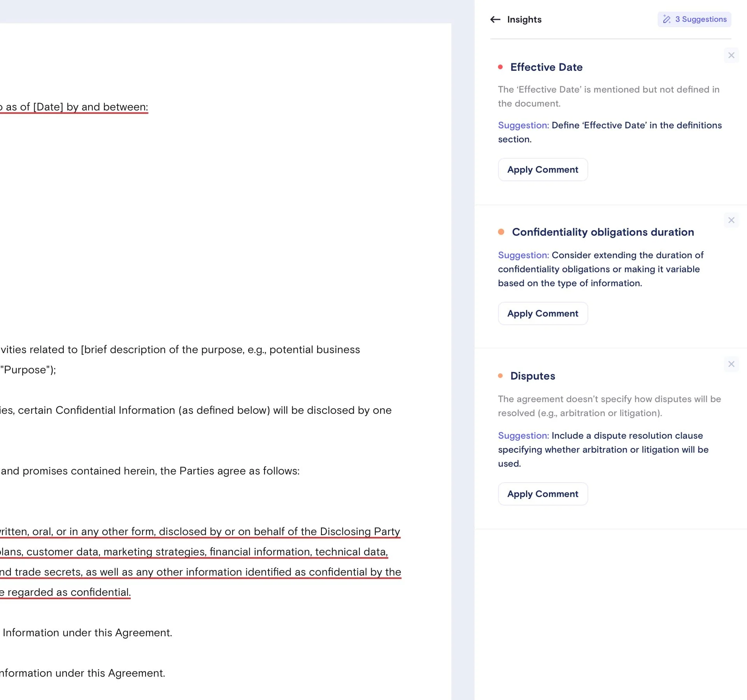Click the orange dot beside Confidentiality obligations duration
Viewport: 747px width, 700px height.
[501, 232]
